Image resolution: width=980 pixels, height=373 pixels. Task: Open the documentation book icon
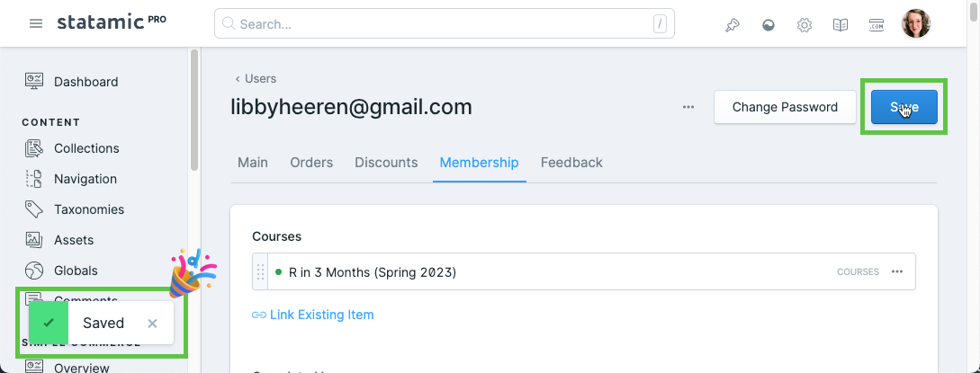pos(841,25)
